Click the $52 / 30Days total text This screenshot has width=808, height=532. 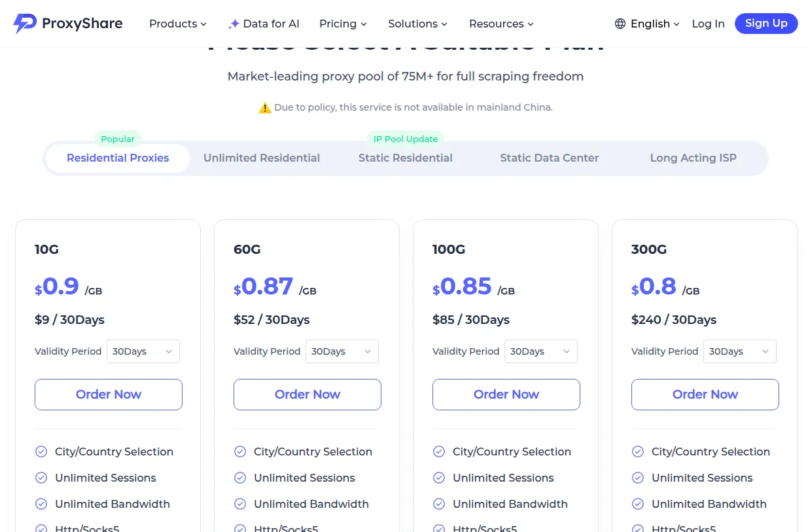tap(272, 320)
